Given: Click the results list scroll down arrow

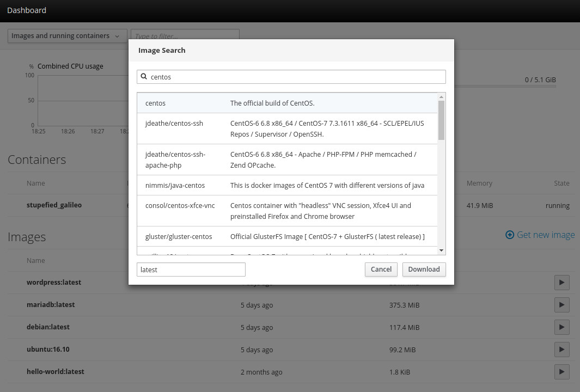Looking at the screenshot, I should tap(441, 250).
